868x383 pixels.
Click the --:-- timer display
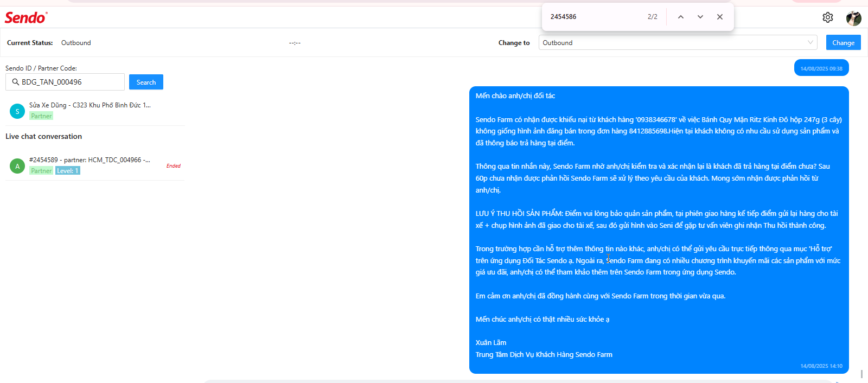[x=295, y=43]
